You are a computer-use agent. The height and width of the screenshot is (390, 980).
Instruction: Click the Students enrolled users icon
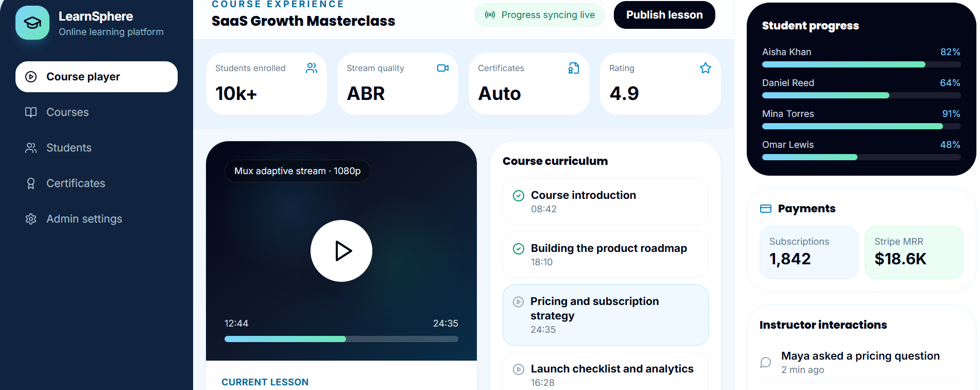pyautogui.click(x=312, y=68)
